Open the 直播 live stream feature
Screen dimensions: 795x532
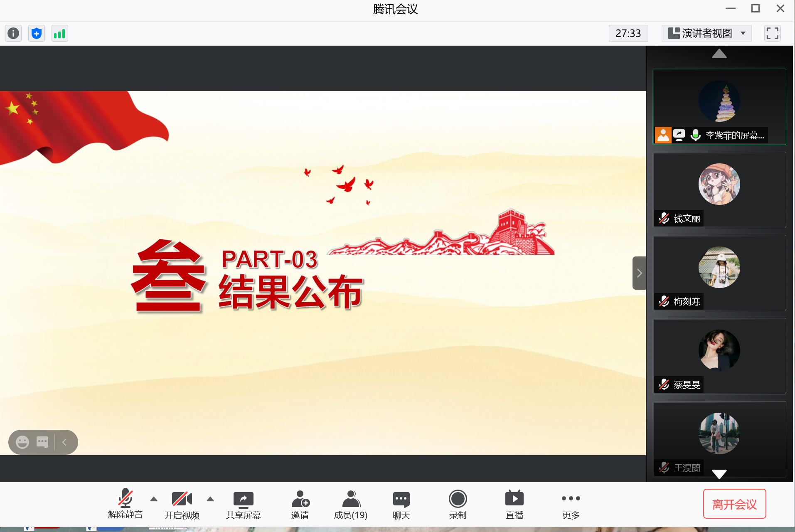(x=514, y=504)
